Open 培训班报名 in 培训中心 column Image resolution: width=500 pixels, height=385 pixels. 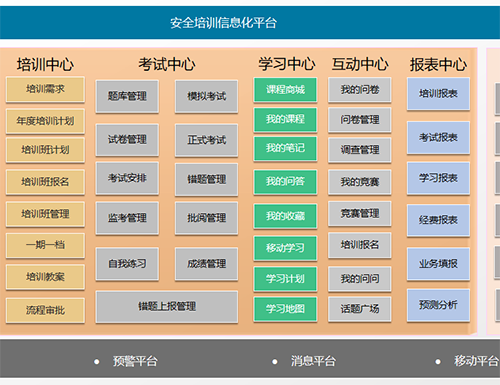point(45,182)
